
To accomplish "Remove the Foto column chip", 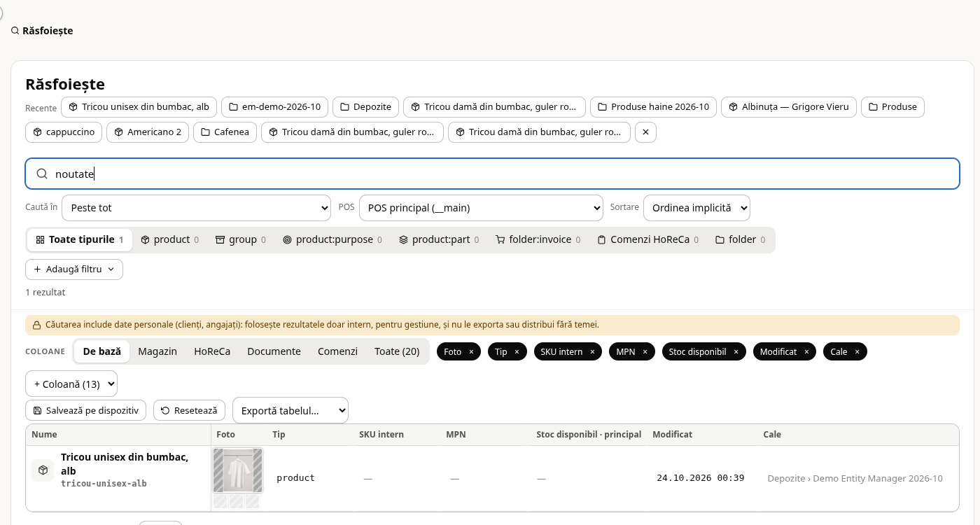I will pyautogui.click(x=471, y=352).
